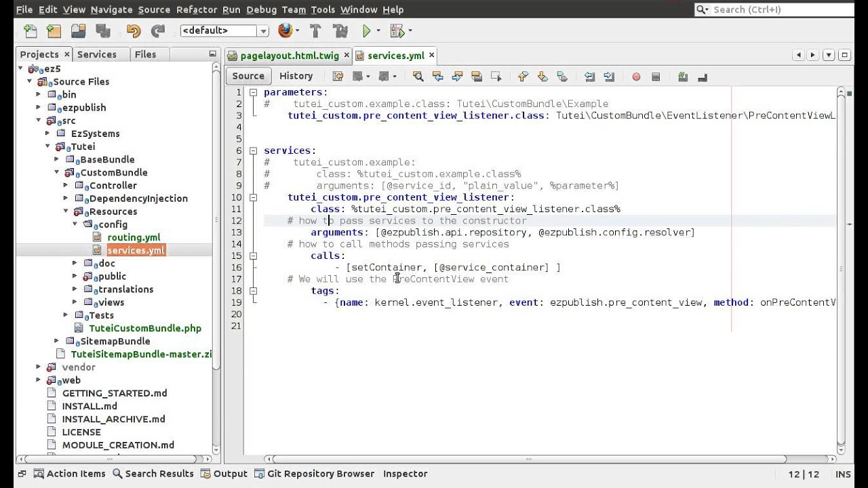Click the editor horizontal scrollbar
Image resolution: width=868 pixels, height=488 pixels.
(x=528, y=459)
